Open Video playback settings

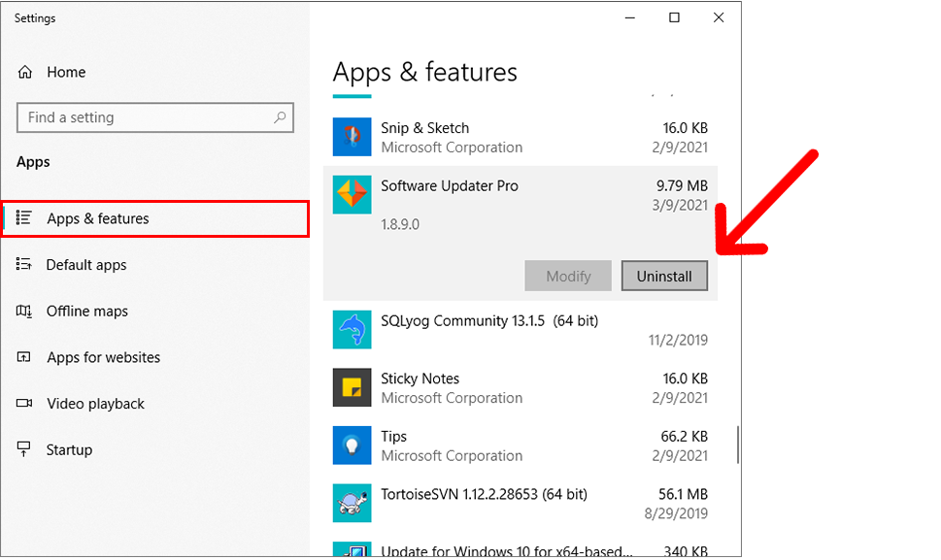point(95,404)
